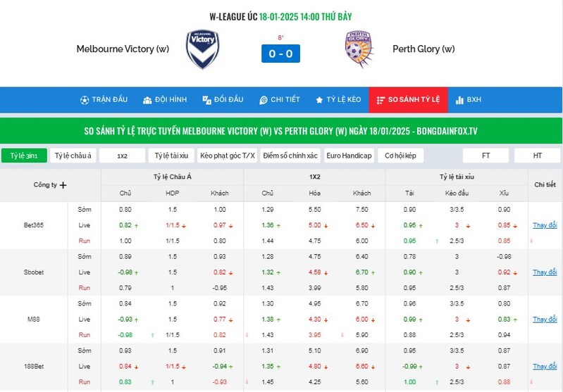Select the Tỷ lệ 3in1 filter
563x392 pixels.
24,156
